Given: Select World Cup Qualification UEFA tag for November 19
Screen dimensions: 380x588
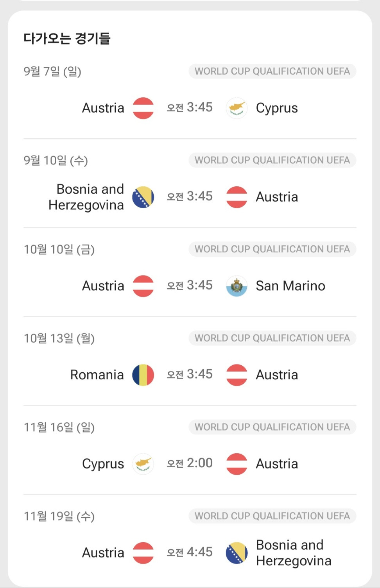Looking at the screenshot, I should 272,516.
